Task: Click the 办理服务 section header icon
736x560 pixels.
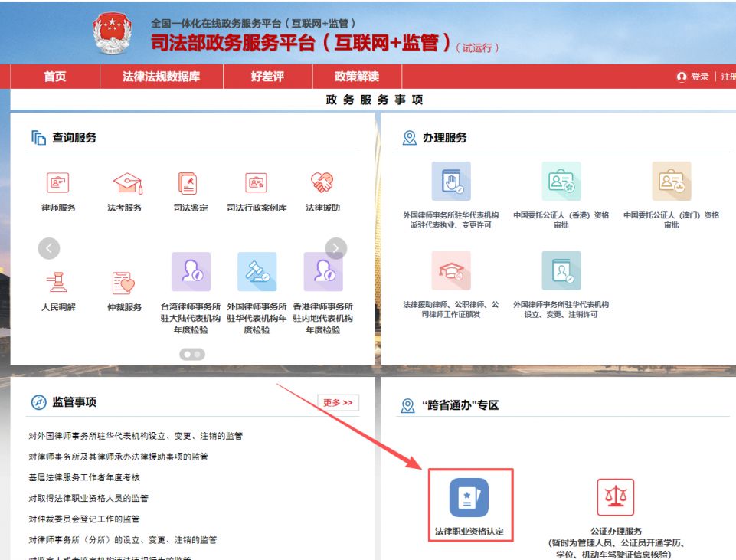Action: [x=409, y=138]
